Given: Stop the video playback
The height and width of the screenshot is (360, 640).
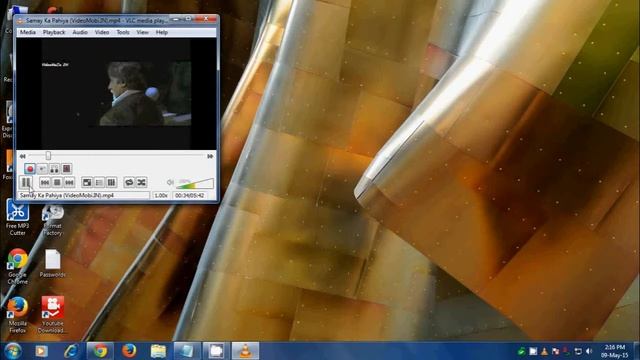Looking at the screenshot, I should [x=57, y=182].
